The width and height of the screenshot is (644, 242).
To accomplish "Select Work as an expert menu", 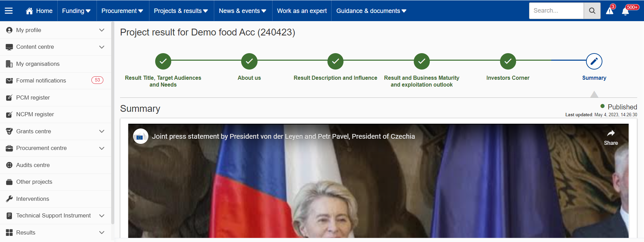I will 302,11.
